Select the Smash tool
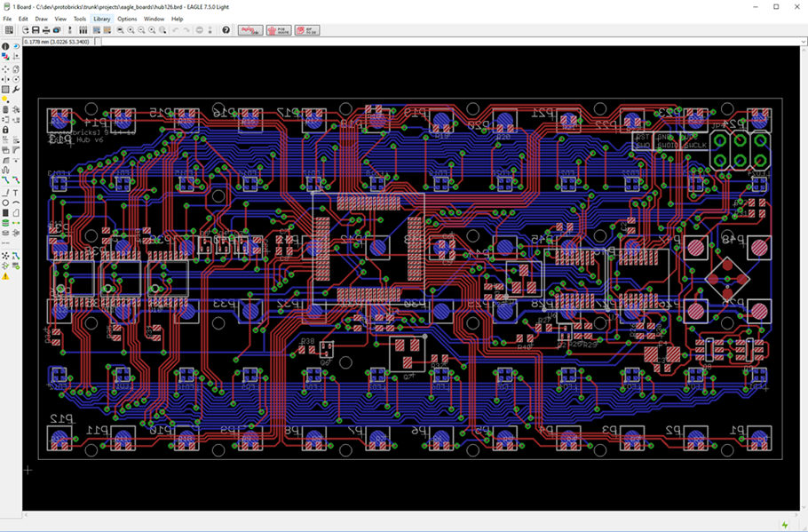The image size is (808, 532). pyautogui.click(x=5, y=149)
